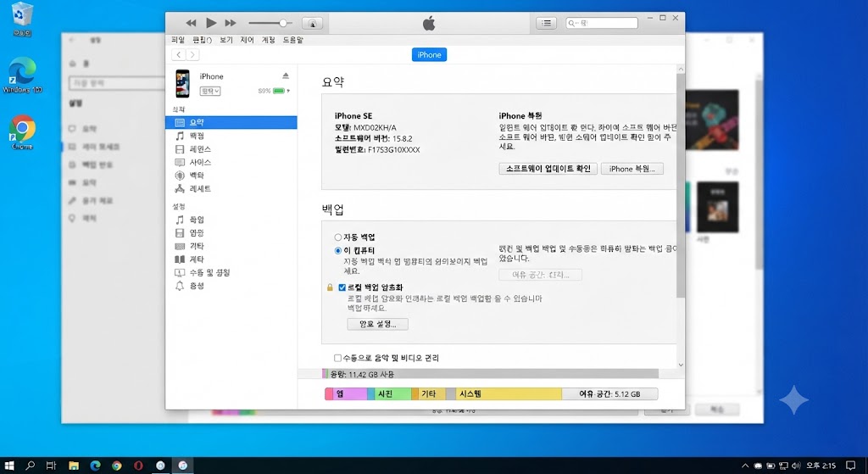Click the TV icon next to 사이스
The image size is (868, 474).
180,162
